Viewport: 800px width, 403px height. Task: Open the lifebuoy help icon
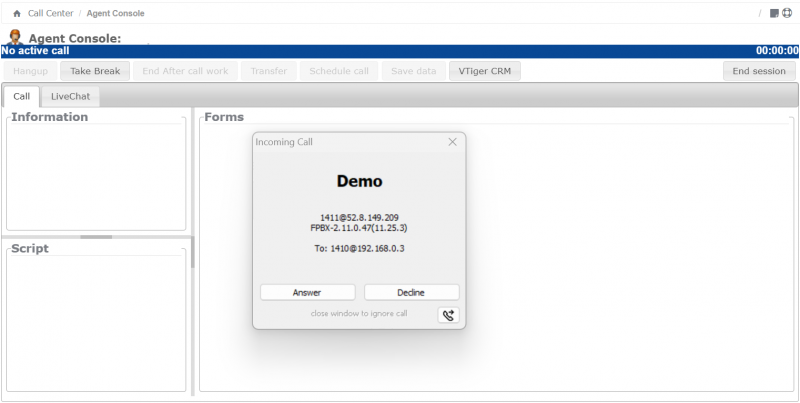click(786, 14)
